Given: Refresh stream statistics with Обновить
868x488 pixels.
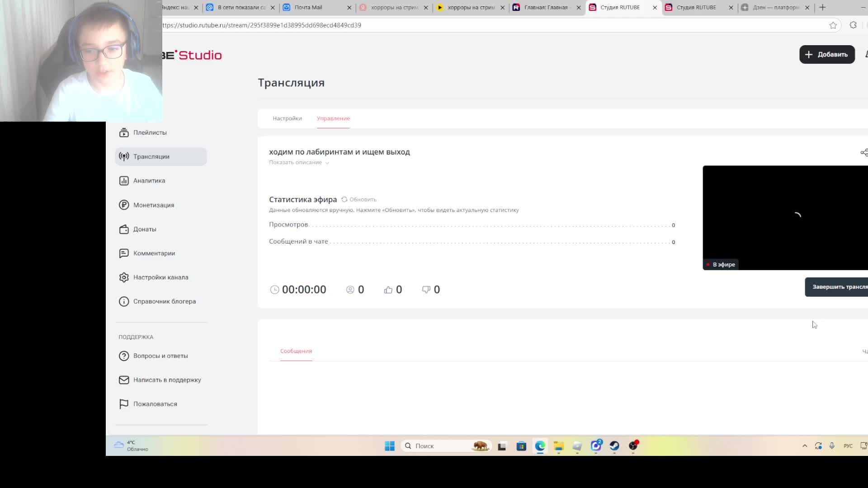Looking at the screenshot, I should point(359,200).
